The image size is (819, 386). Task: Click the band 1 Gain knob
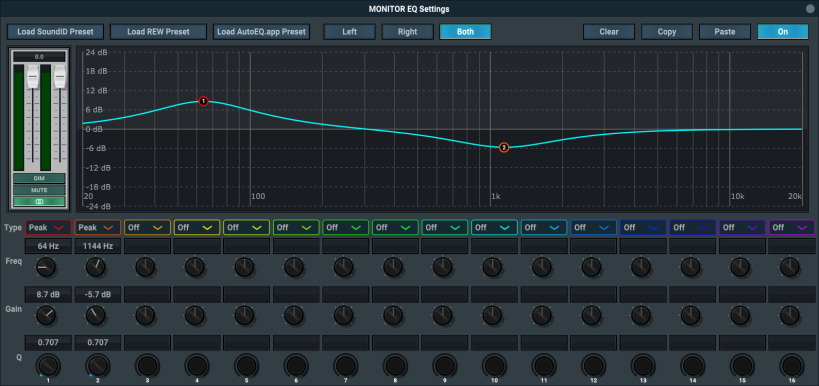46,315
